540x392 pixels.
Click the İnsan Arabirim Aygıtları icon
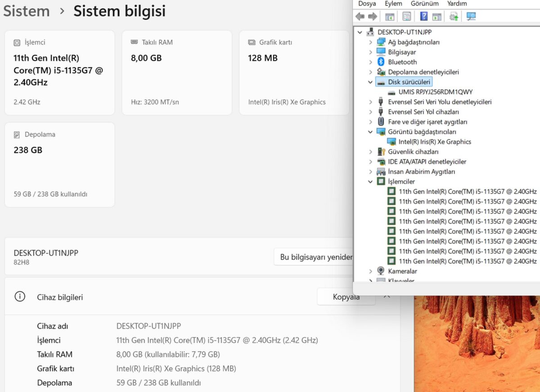381,171
